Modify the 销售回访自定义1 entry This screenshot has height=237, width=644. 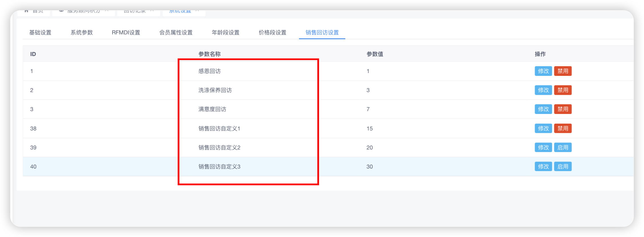543,129
